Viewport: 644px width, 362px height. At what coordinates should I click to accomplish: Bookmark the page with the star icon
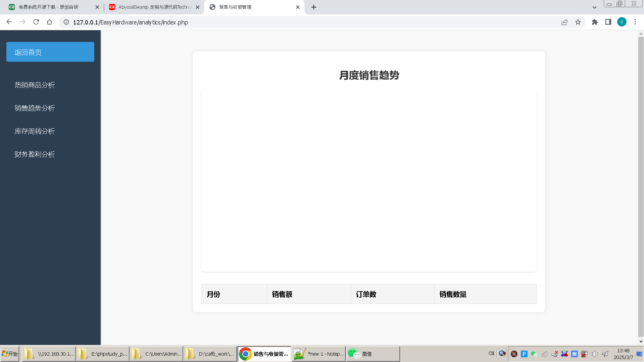click(578, 22)
